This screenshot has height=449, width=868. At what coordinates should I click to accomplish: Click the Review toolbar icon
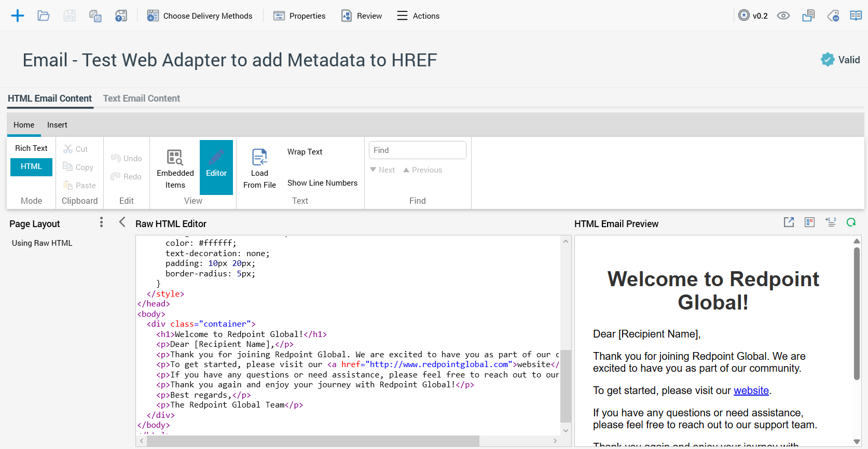click(x=362, y=16)
